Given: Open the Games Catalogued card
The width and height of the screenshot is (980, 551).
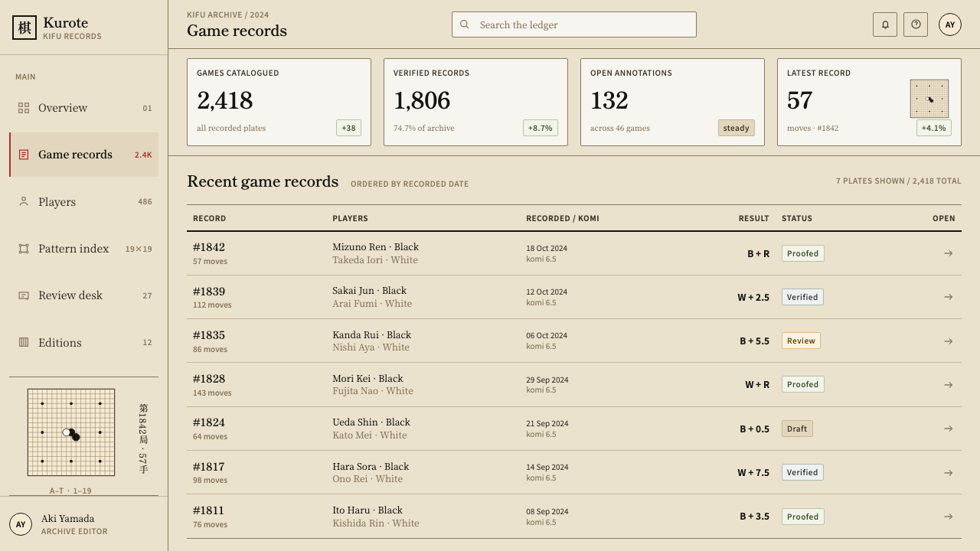Looking at the screenshot, I should pyautogui.click(x=279, y=102).
